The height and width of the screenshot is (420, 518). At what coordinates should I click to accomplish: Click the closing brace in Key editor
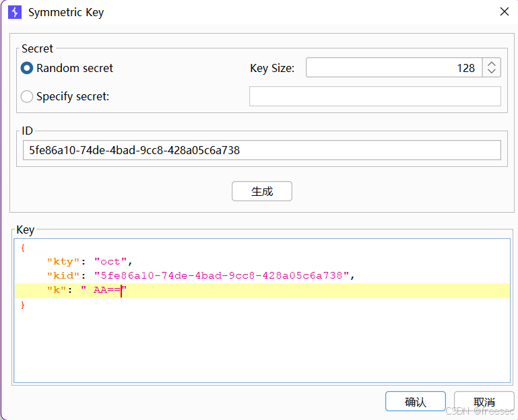[23, 305]
